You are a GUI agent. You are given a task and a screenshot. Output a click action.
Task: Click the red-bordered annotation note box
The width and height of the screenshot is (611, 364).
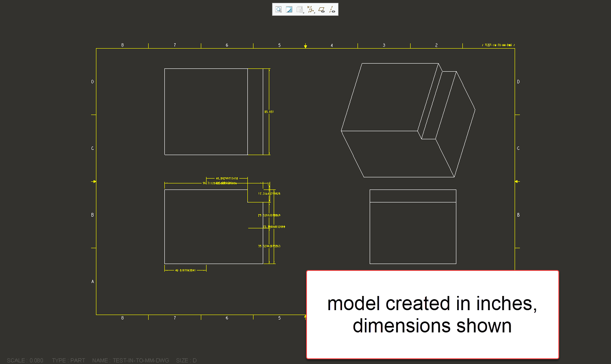coord(432,315)
